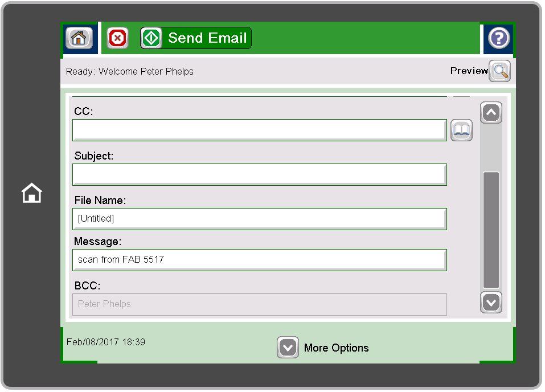Image resolution: width=545 pixels, height=392 pixels.
Task: Cancel the email job with the red X
Action: (x=117, y=38)
